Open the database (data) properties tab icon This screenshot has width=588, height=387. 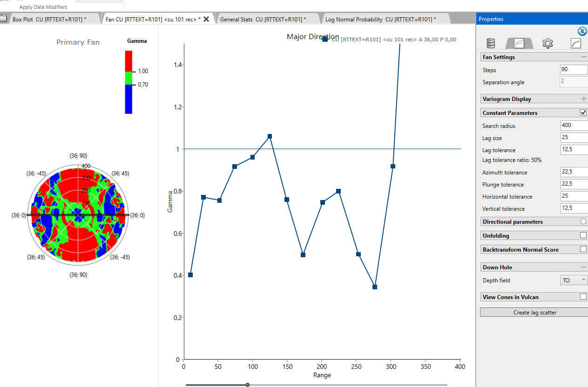pos(491,43)
